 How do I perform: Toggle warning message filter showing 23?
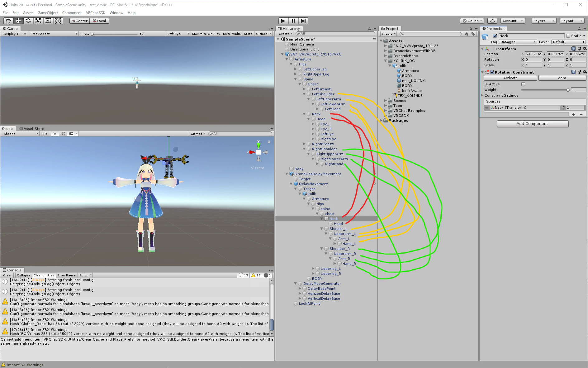[256, 275]
